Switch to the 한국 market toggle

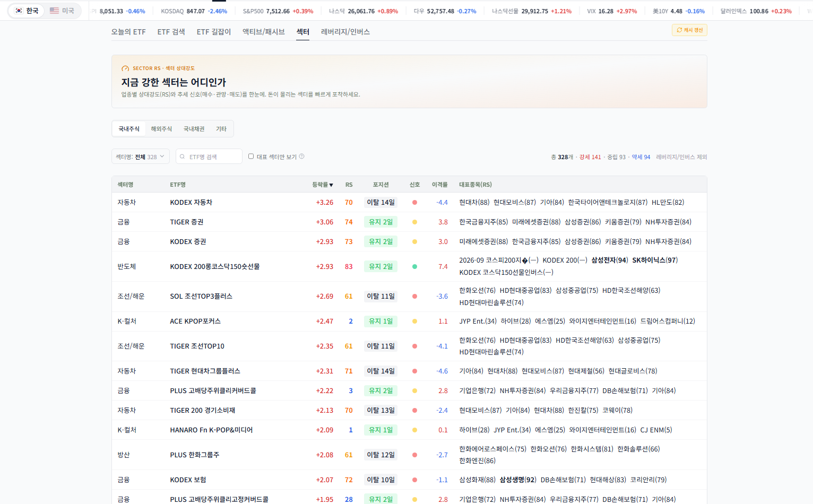[x=27, y=11]
